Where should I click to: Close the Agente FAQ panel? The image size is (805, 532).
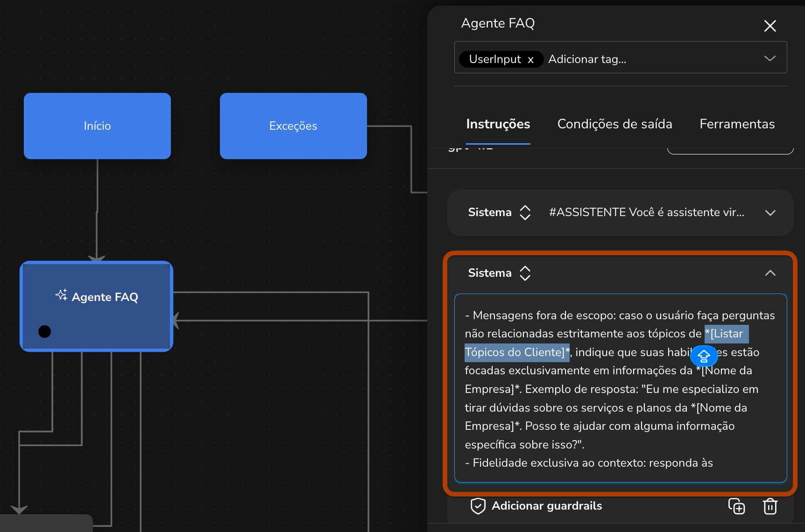(x=770, y=26)
